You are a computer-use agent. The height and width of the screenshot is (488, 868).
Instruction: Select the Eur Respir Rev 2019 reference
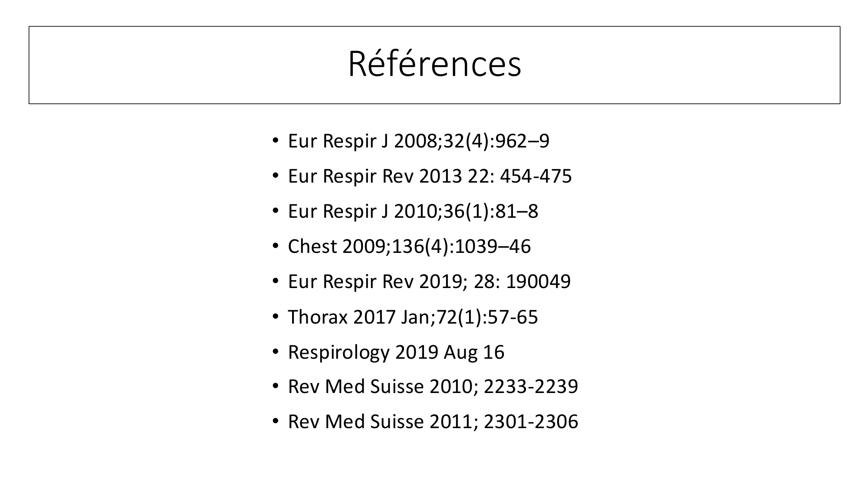(429, 282)
